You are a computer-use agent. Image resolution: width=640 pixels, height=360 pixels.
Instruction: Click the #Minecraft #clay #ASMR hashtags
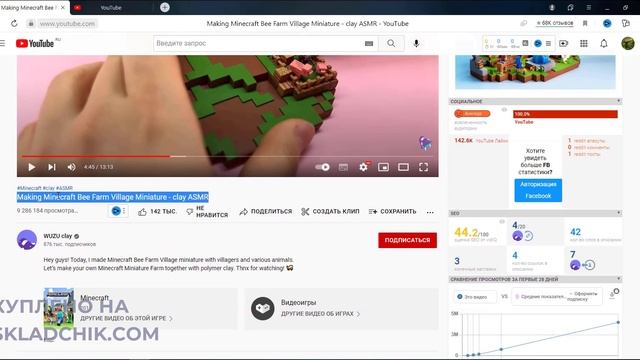tap(45, 188)
